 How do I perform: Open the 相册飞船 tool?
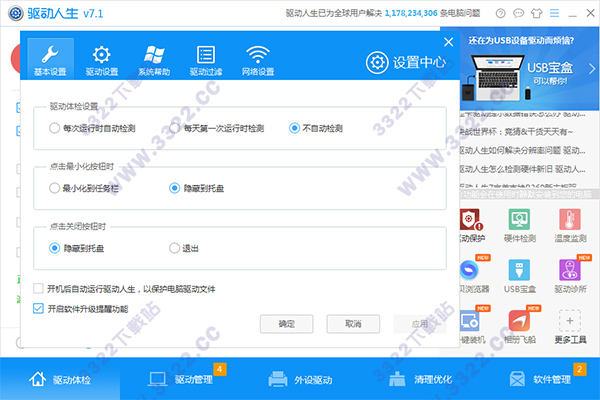519,327
